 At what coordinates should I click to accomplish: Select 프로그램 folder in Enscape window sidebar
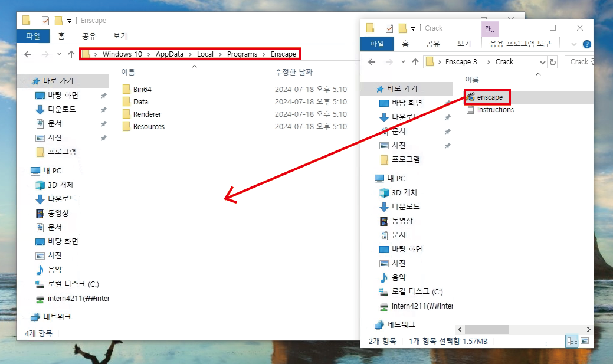56,152
